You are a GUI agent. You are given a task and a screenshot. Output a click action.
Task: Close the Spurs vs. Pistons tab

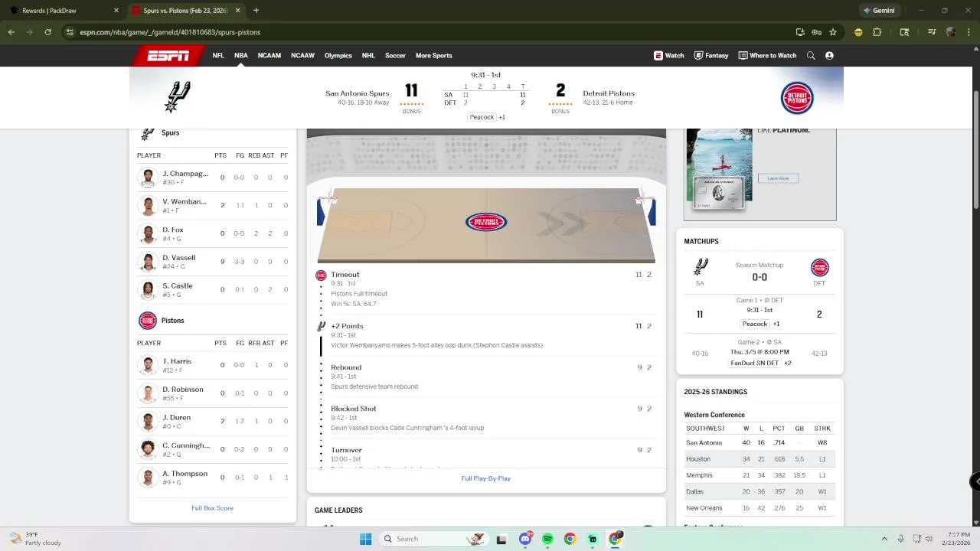click(237, 11)
